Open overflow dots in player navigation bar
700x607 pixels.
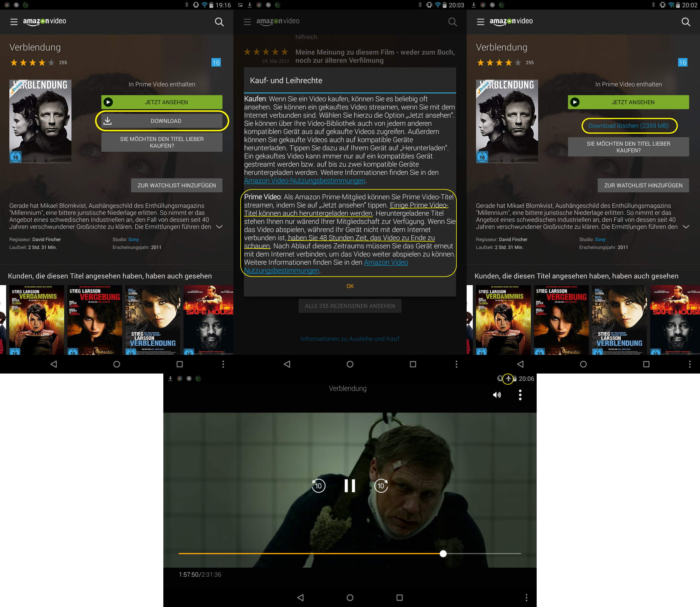coord(526,598)
